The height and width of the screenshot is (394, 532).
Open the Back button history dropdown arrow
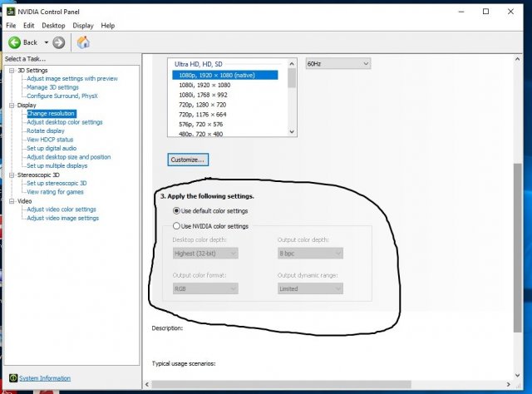point(45,42)
